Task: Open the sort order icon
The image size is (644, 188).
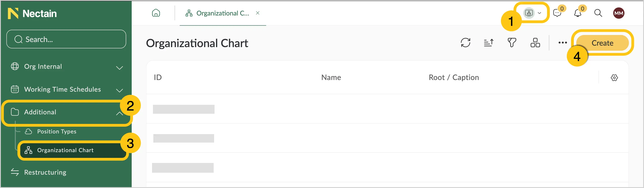Action: point(489,43)
